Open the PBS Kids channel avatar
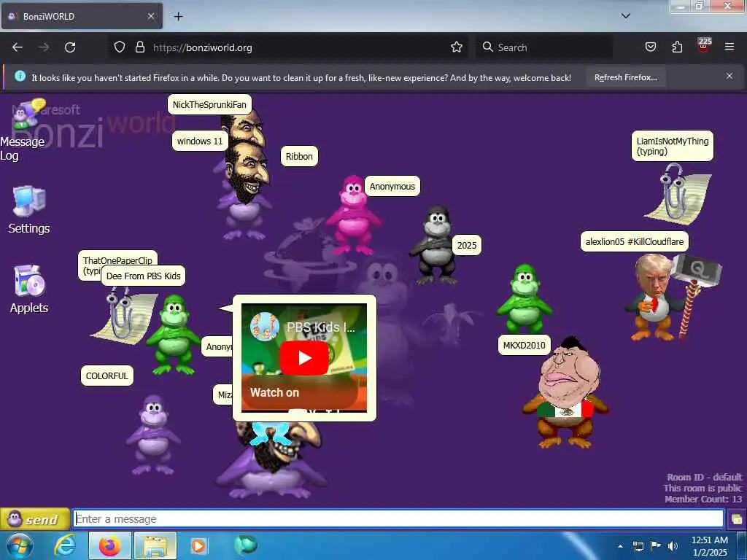The image size is (747, 560). 265,327
